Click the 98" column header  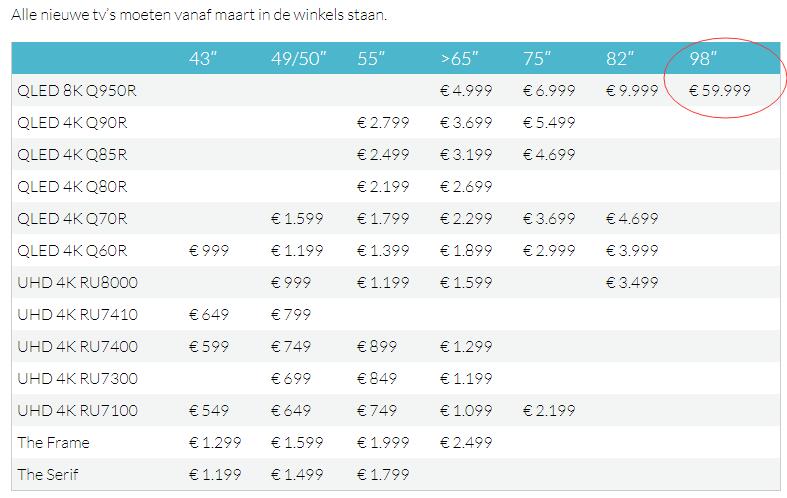(703, 59)
